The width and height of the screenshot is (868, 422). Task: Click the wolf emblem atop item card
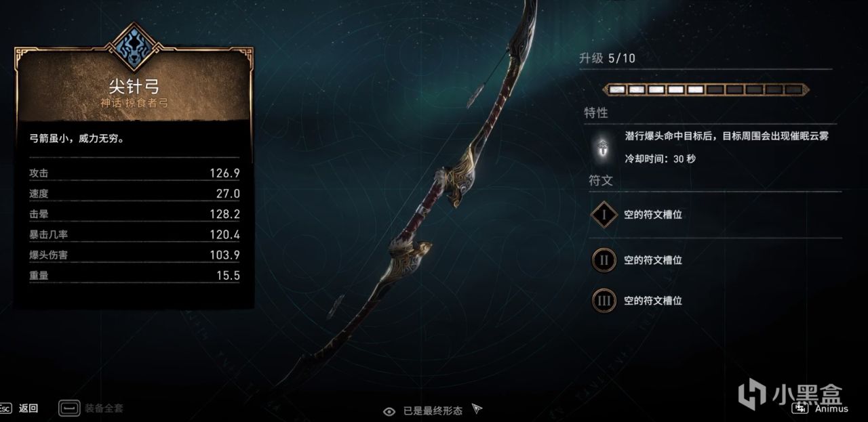134,49
